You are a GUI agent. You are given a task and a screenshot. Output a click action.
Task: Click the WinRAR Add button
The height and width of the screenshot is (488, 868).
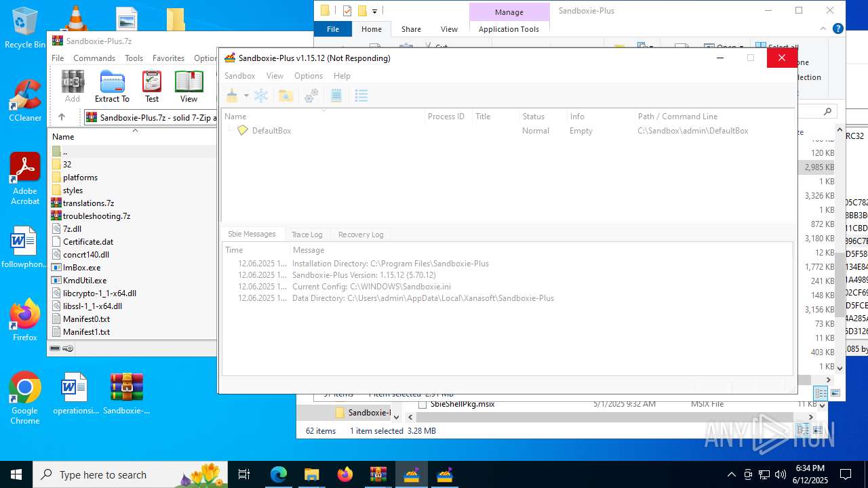pos(73,87)
